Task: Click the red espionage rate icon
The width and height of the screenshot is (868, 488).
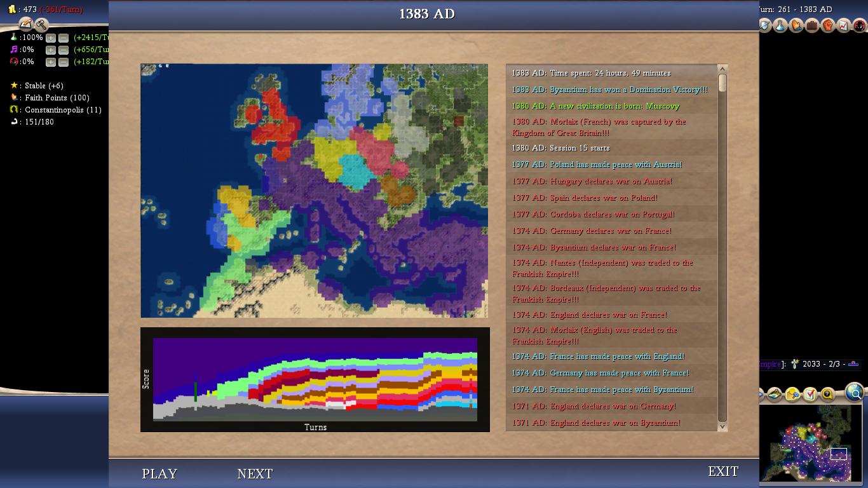Action: pyautogui.click(x=14, y=62)
